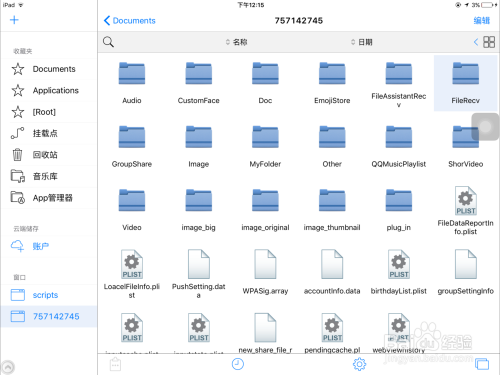Tap the AssistiveTouch floating button
The height and width of the screenshot is (375, 500).
pos(485,127)
